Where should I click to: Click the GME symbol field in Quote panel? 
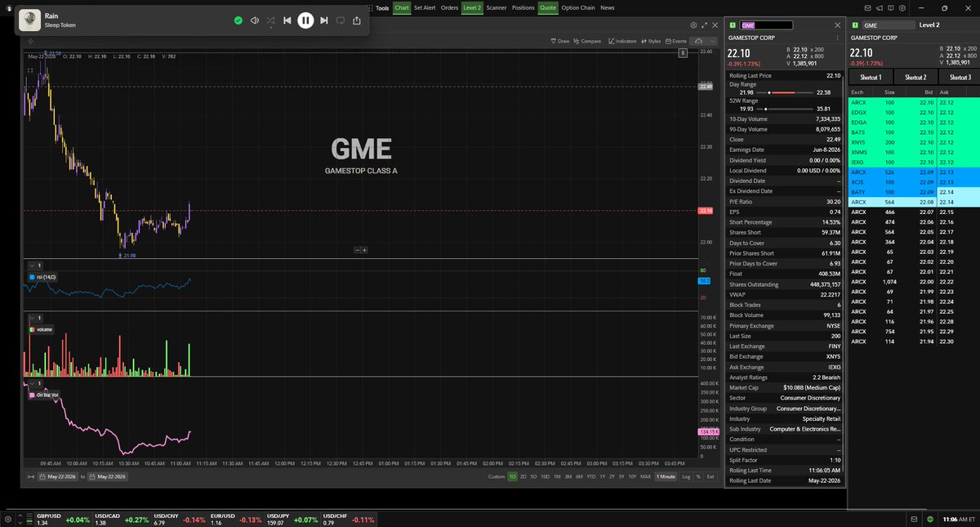765,25
